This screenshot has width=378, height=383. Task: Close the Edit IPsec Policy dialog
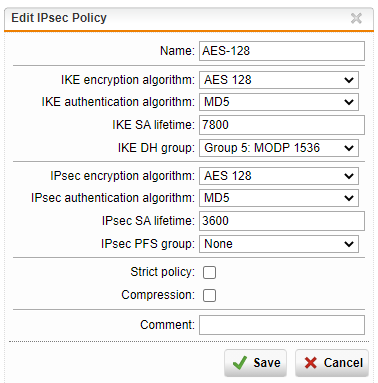tap(356, 18)
